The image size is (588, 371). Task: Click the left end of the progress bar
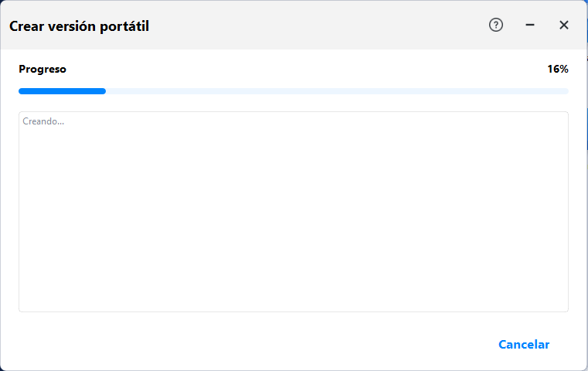click(x=21, y=91)
